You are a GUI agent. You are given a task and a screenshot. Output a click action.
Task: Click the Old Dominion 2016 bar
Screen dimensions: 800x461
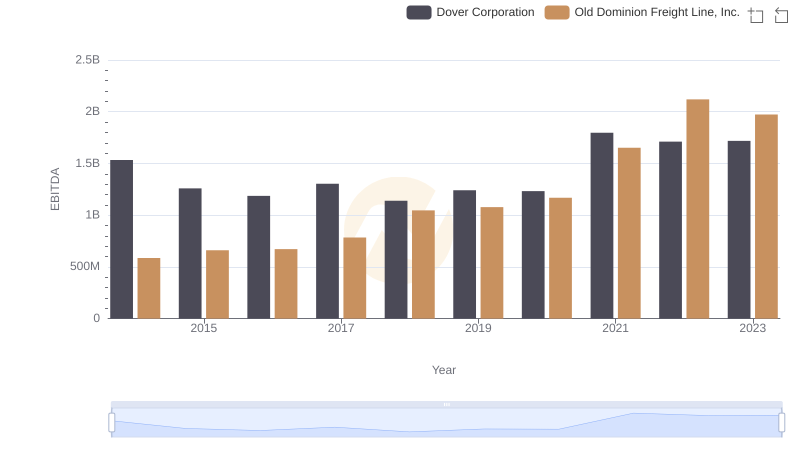tap(286, 284)
